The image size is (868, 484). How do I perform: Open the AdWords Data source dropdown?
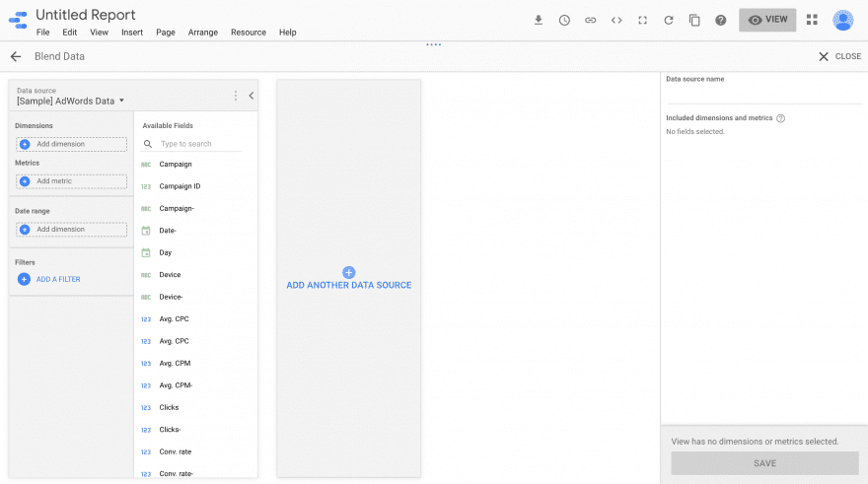point(70,102)
